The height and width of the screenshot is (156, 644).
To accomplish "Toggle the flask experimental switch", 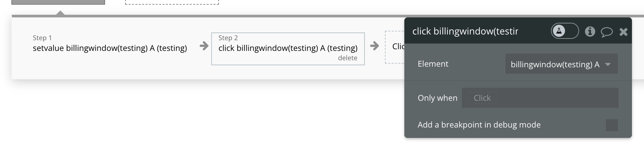I will [565, 31].
